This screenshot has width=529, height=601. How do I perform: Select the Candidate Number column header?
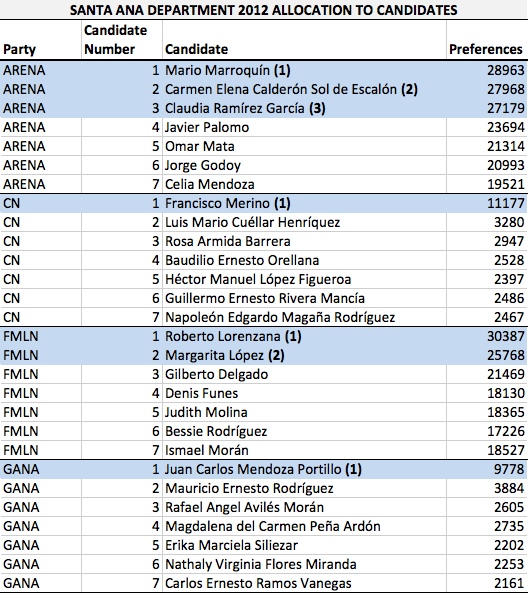pos(115,40)
